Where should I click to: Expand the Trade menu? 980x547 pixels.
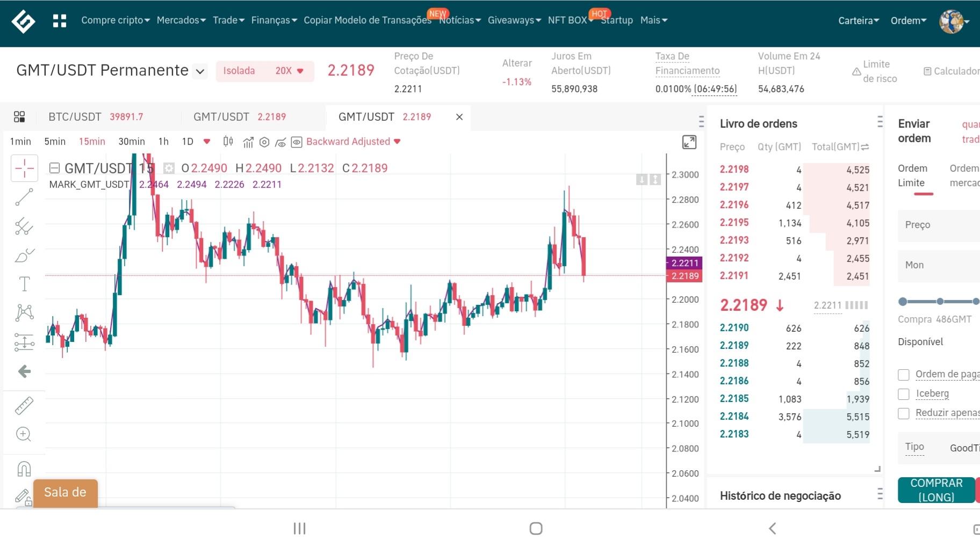tap(228, 20)
